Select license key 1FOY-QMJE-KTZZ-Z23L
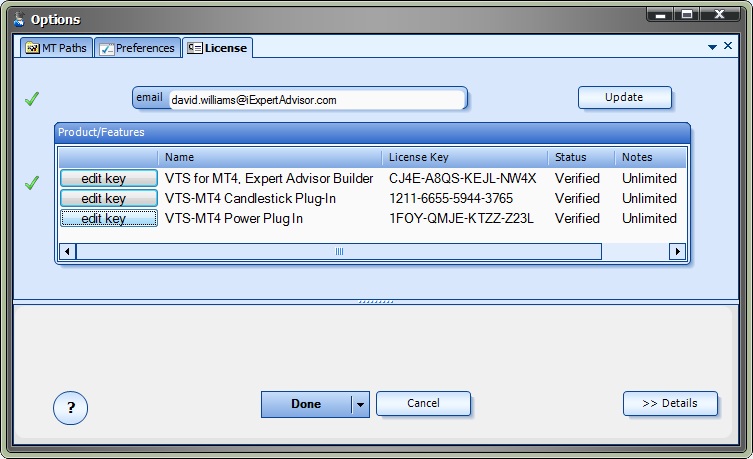 [x=461, y=218]
